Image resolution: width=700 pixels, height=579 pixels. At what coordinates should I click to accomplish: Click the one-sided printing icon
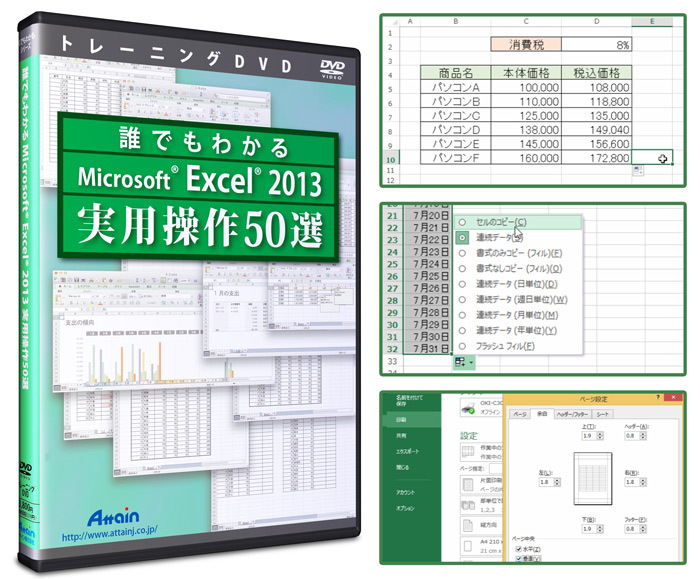[x=467, y=484]
